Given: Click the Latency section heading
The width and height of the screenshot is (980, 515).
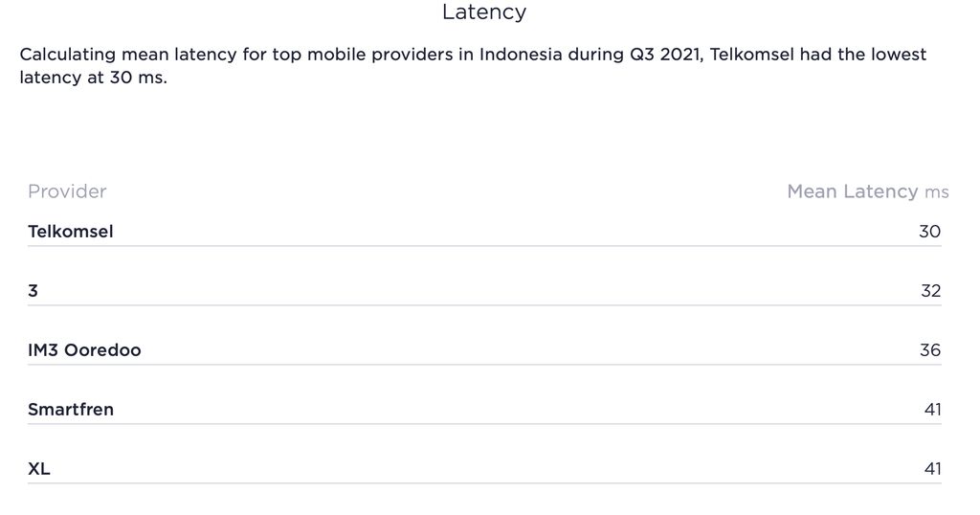Looking at the screenshot, I should pyautogui.click(x=483, y=12).
